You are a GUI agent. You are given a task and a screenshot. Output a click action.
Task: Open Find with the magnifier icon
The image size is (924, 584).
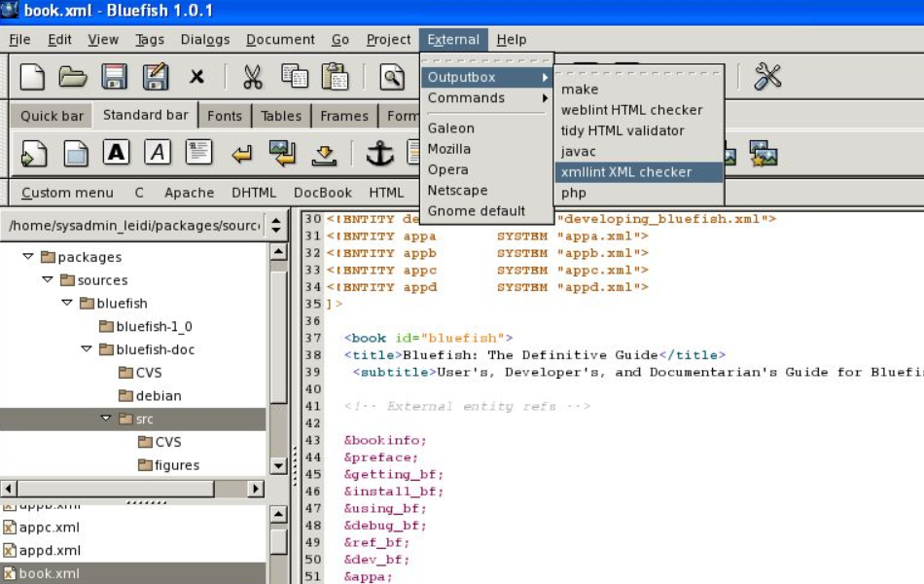coord(392,77)
